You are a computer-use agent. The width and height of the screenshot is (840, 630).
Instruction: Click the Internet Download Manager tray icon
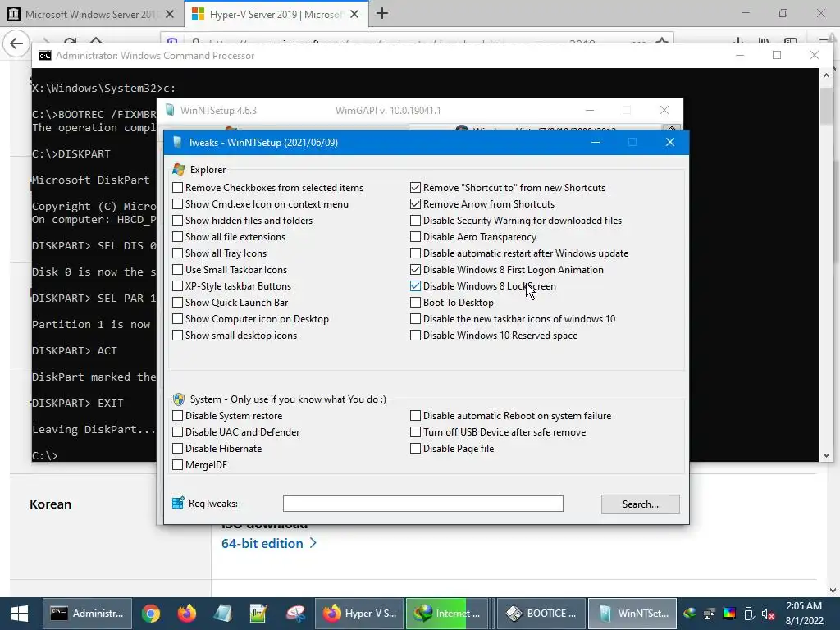[x=690, y=614]
